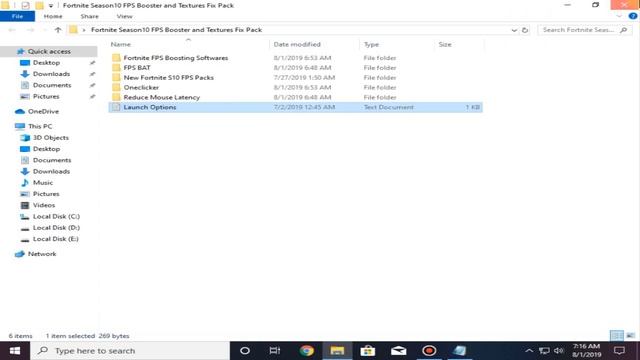
Task: Go back to the previous folder
Action: pyautogui.click(x=12, y=30)
